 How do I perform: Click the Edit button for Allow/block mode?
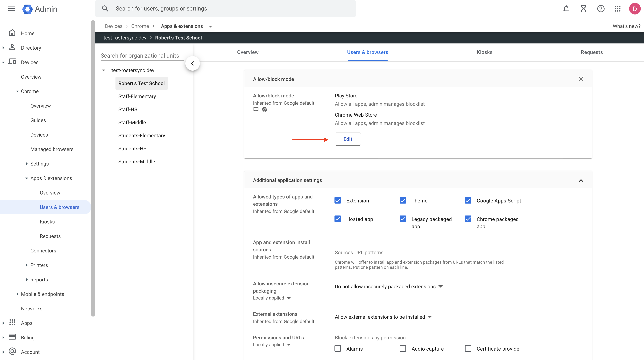tap(348, 139)
